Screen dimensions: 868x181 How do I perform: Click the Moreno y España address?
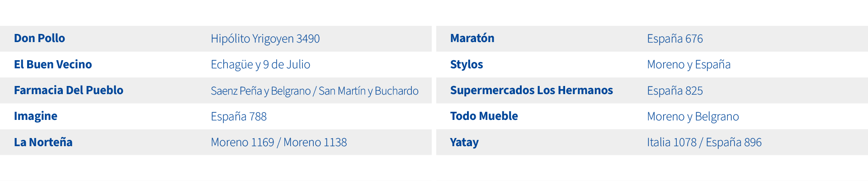coord(689,65)
